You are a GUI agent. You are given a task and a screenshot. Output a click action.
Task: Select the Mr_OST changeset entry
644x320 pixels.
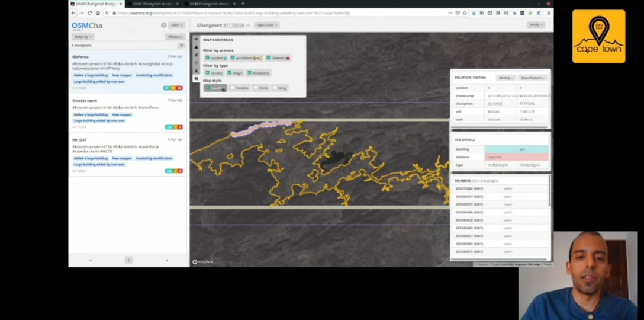coord(128,155)
